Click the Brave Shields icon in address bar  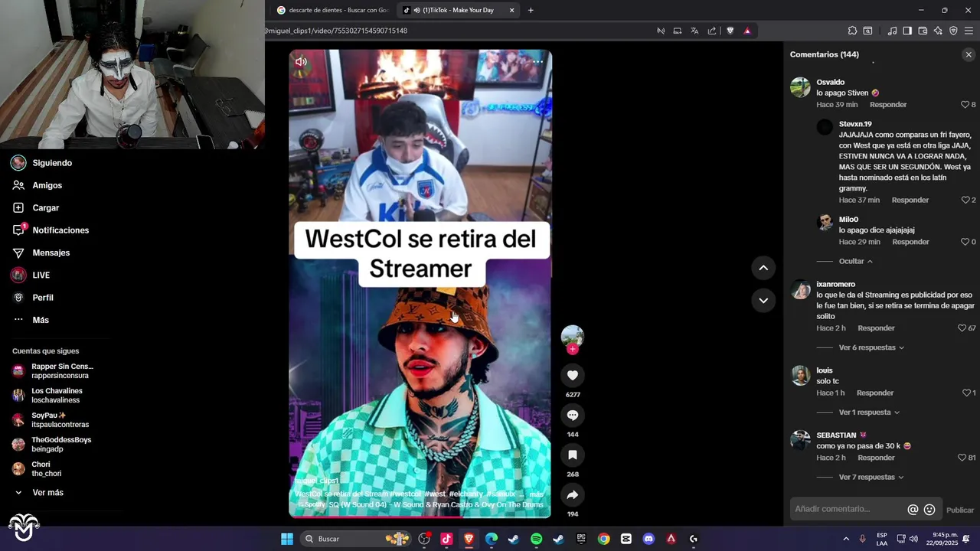(730, 31)
